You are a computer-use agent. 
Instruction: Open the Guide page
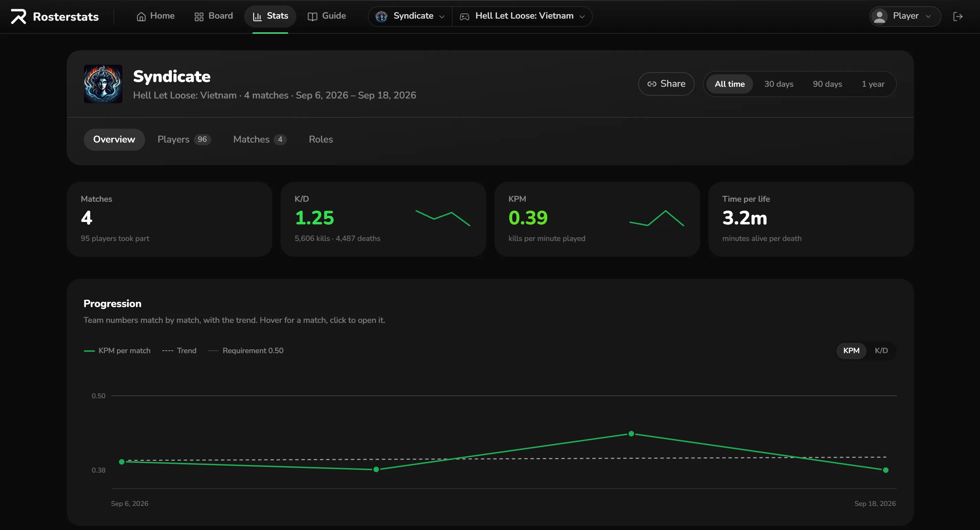click(x=327, y=16)
